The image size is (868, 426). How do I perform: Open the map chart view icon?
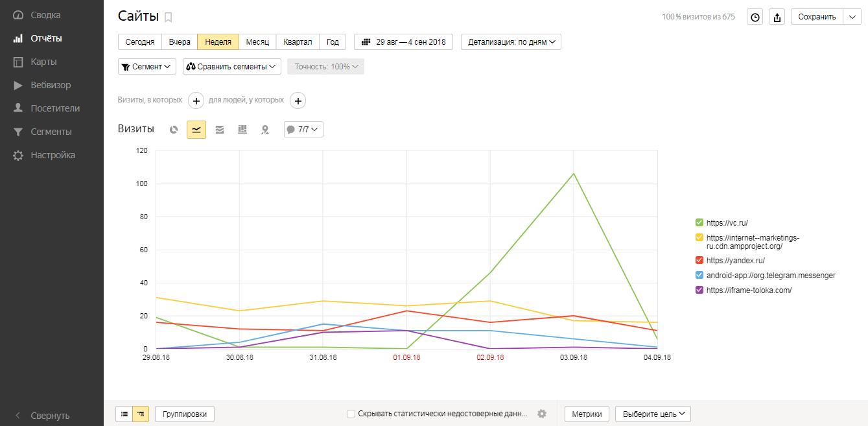(264, 130)
